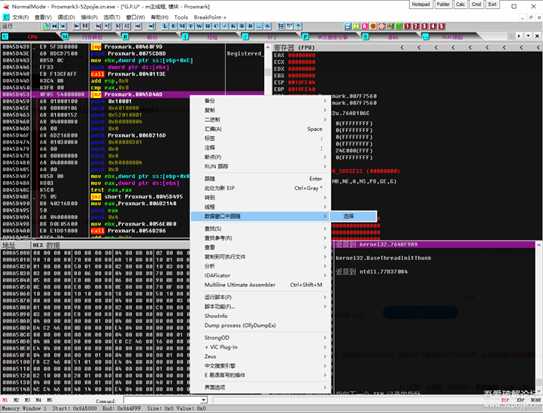Click the red number 1 toolbar icon
This screenshot has height=413, width=543.
408,26
